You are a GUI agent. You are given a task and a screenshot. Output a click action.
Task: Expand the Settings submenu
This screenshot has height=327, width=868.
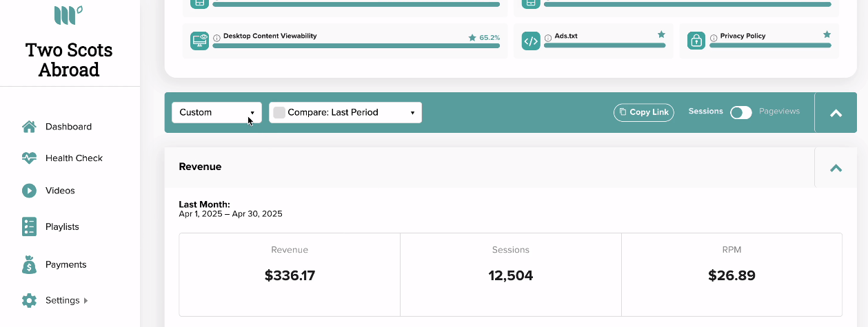[67, 301]
